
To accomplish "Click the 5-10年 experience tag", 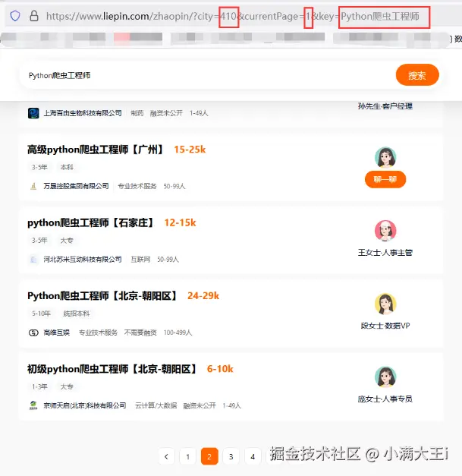I will tap(41, 314).
